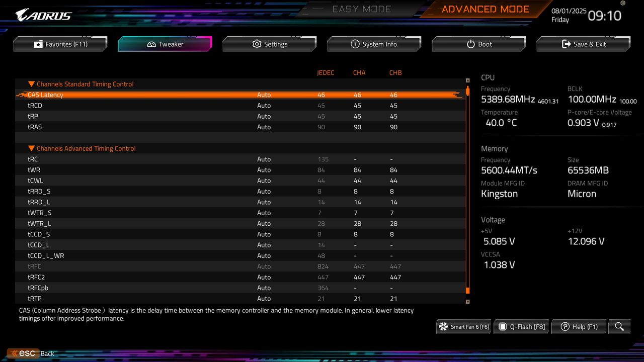Click the esc Back button

(x=31, y=353)
